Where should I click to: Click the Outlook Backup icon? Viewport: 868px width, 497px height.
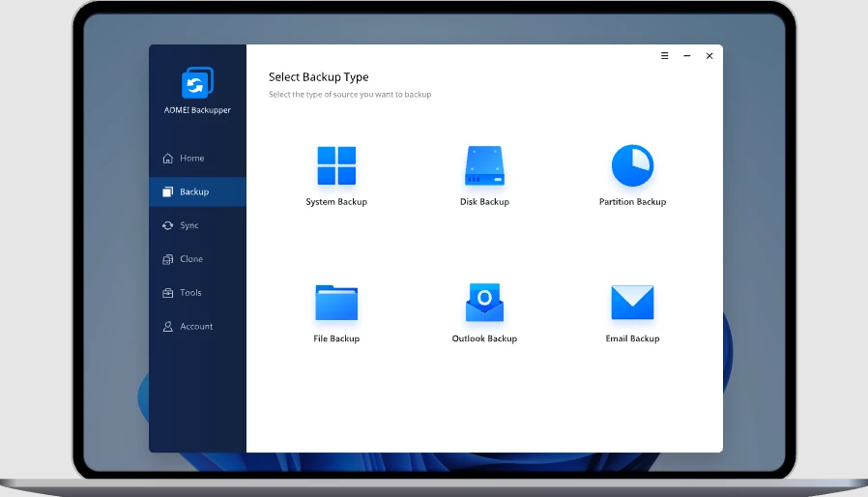coord(484,303)
